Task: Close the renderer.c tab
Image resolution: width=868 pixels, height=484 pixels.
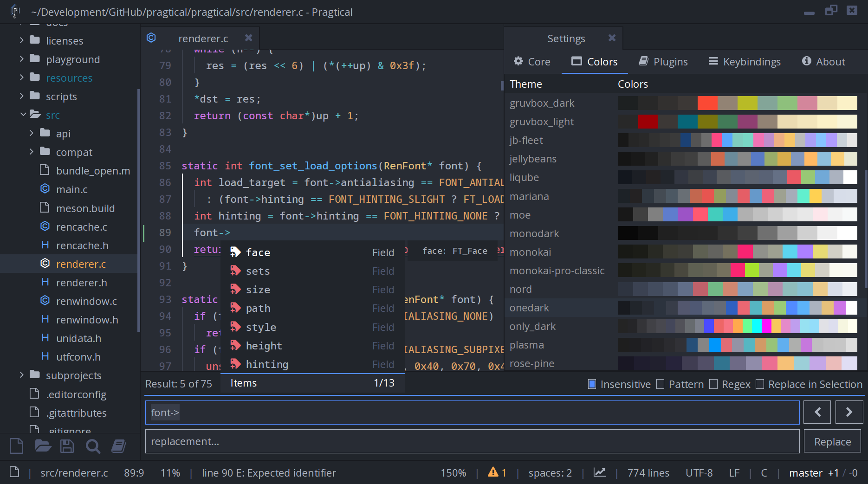Action: (249, 38)
